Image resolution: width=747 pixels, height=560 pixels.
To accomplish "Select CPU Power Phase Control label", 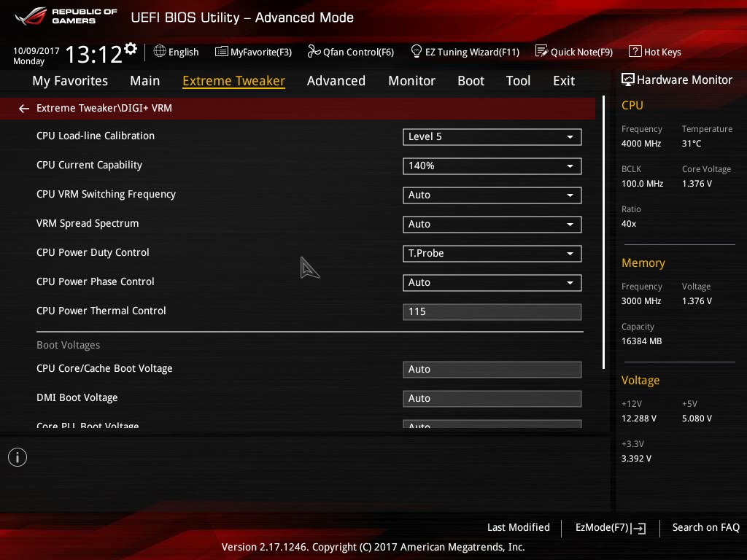I will (96, 281).
